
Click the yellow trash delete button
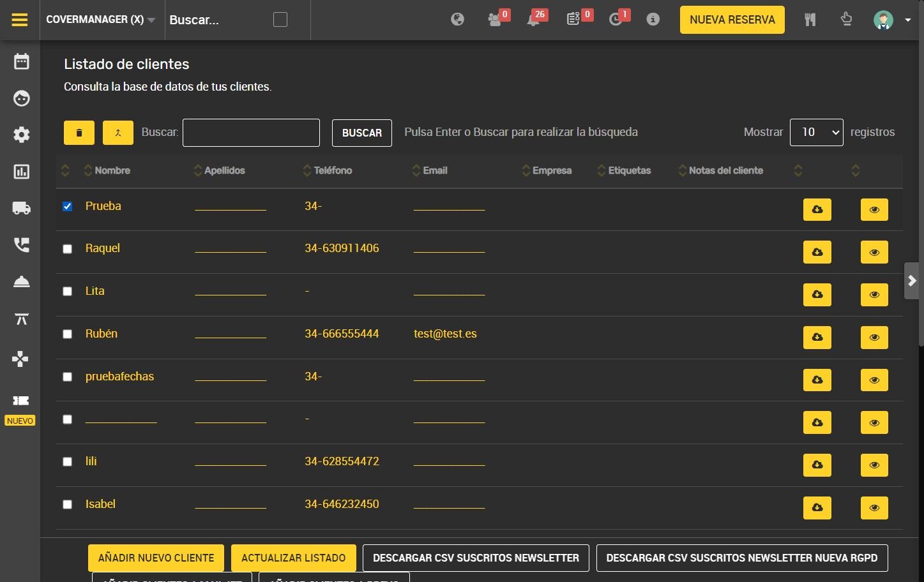pos(79,133)
